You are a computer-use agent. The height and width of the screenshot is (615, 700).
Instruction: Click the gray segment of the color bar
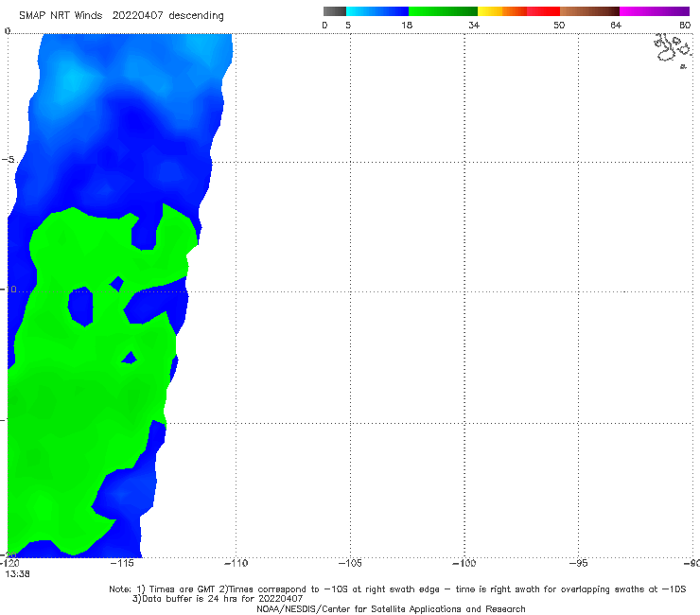coord(335,11)
